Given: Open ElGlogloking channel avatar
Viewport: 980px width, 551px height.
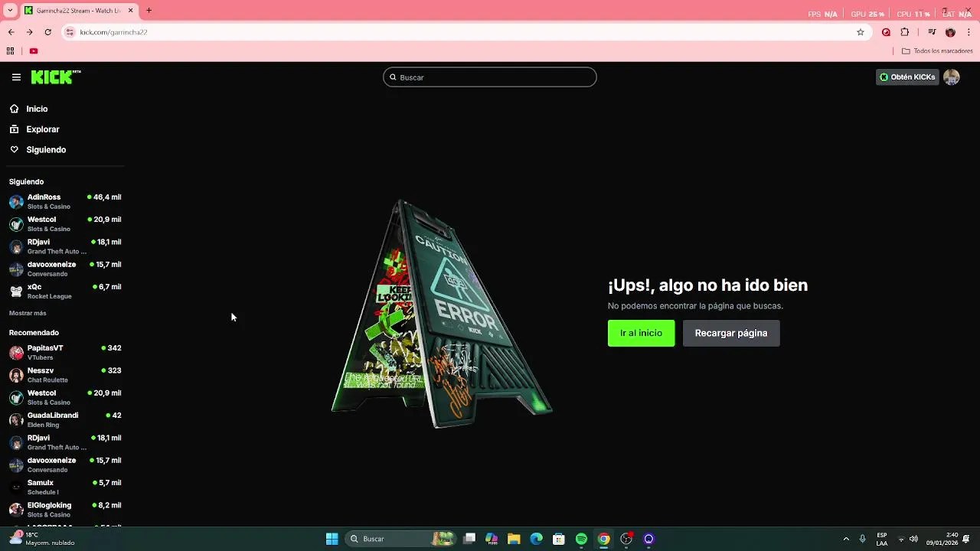Looking at the screenshot, I should point(16,510).
